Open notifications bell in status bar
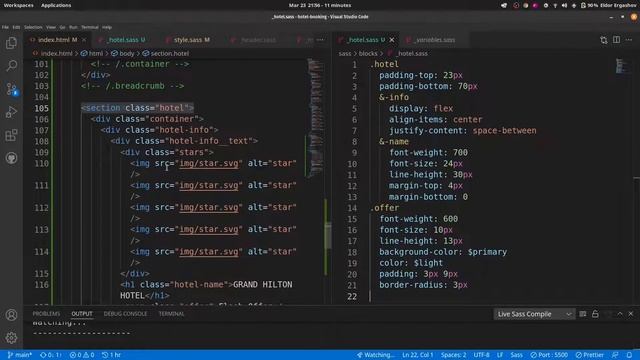The height and width of the screenshot is (360, 640). 629,355
